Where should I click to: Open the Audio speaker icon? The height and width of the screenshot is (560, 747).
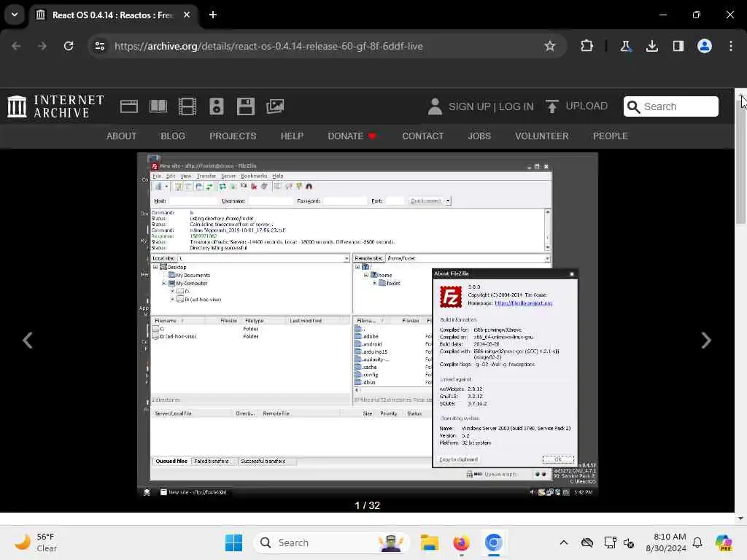click(x=216, y=106)
